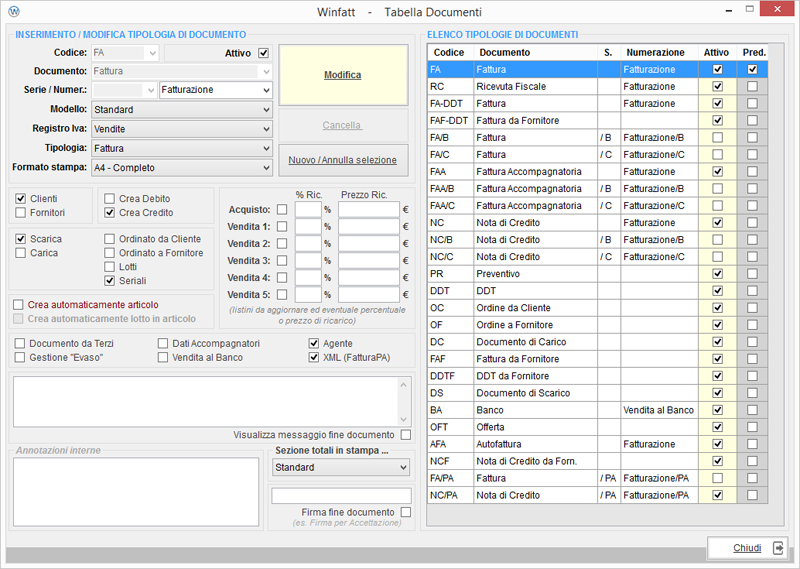Viewport: 800px width, 569px height.
Task: Check Documento da Terzi
Action: pos(19,343)
